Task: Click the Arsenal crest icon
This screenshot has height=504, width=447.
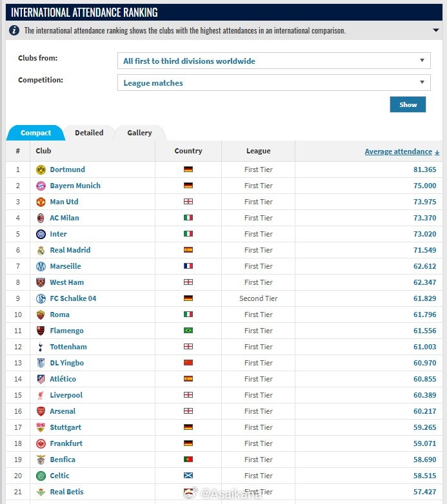Action: (x=41, y=411)
